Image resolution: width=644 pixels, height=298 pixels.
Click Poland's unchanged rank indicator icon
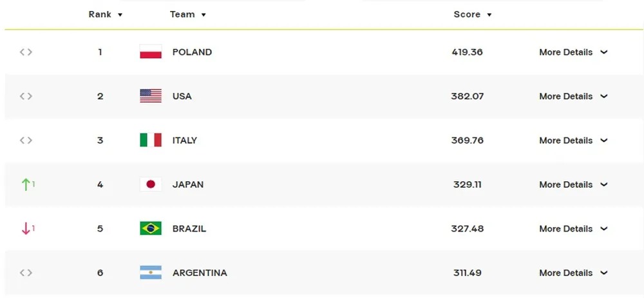[26, 52]
